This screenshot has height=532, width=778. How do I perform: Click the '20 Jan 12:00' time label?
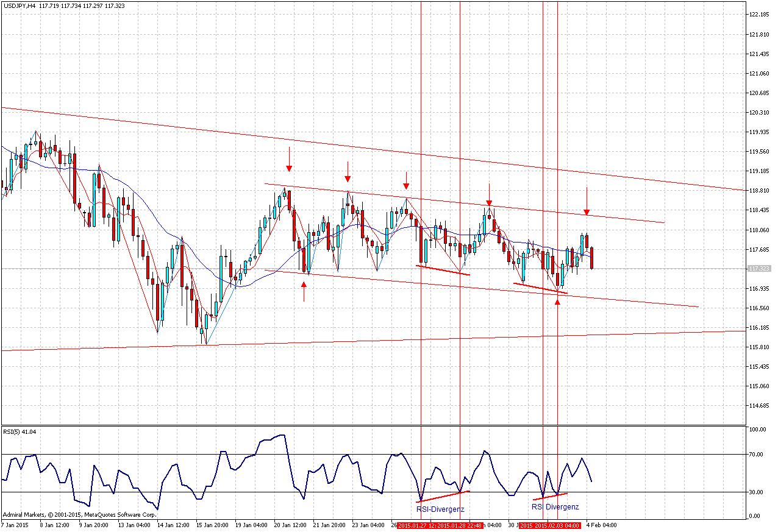[x=290, y=525]
